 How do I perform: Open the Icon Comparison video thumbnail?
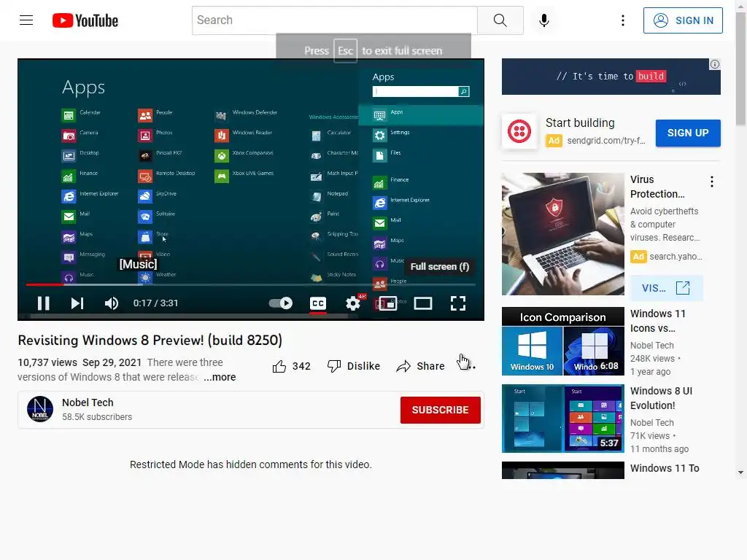(562, 341)
